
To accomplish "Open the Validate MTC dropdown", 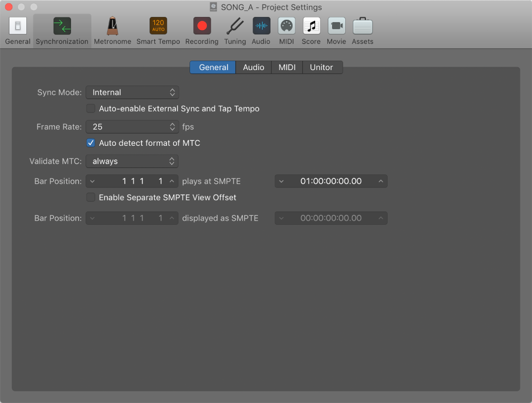I will coord(132,161).
